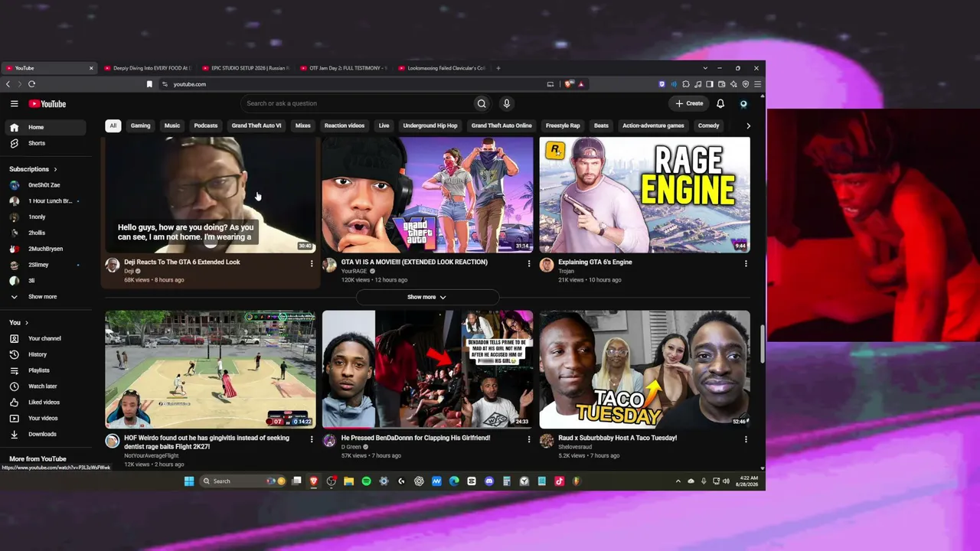Screen dimensions: 980x551
Task: Open video title GTA VI IS A MOVIE
Action: (414, 262)
